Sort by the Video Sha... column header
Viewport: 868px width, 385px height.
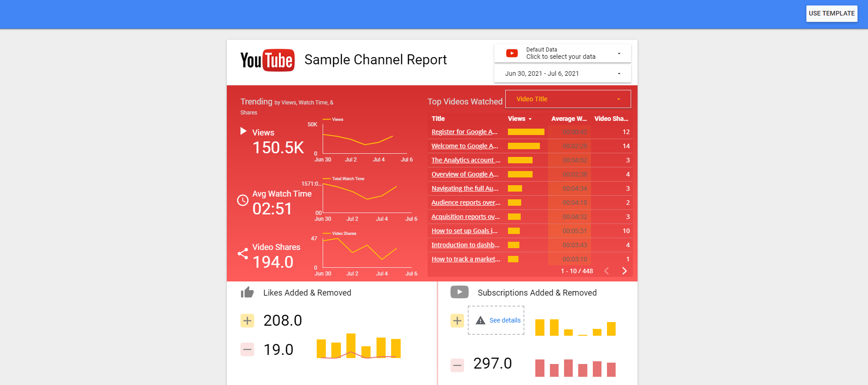pos(612,119)
